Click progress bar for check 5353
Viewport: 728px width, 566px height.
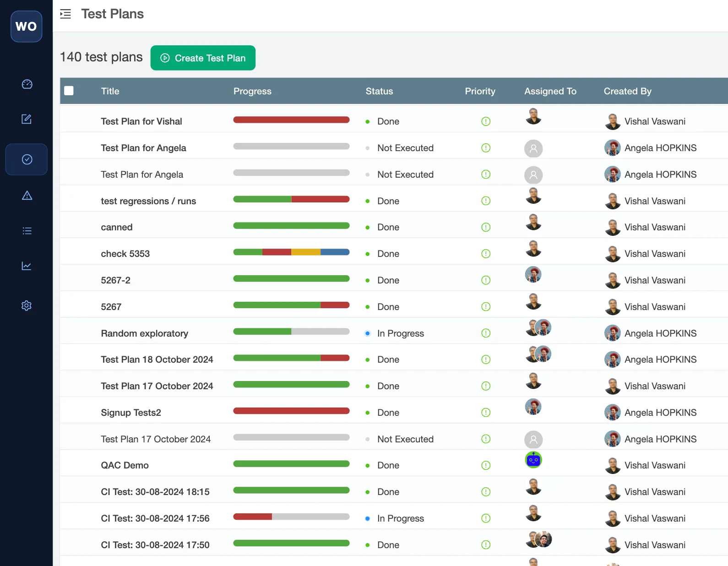291,252
